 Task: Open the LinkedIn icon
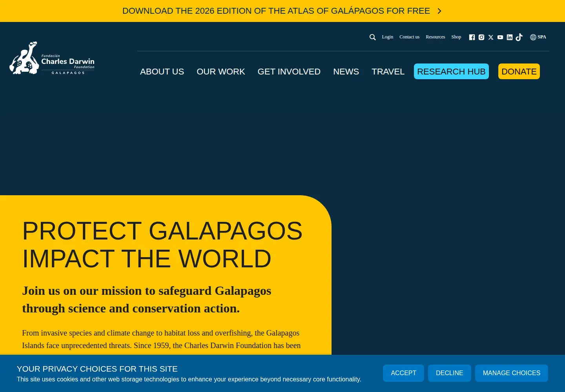pyautogui.click(x=510, y=37)
